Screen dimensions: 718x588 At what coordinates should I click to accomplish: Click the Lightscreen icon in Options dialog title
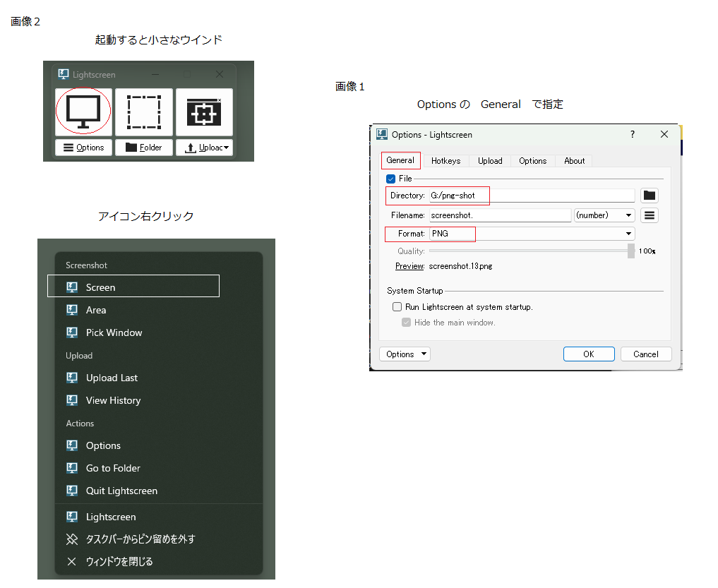tap(382, 134)
